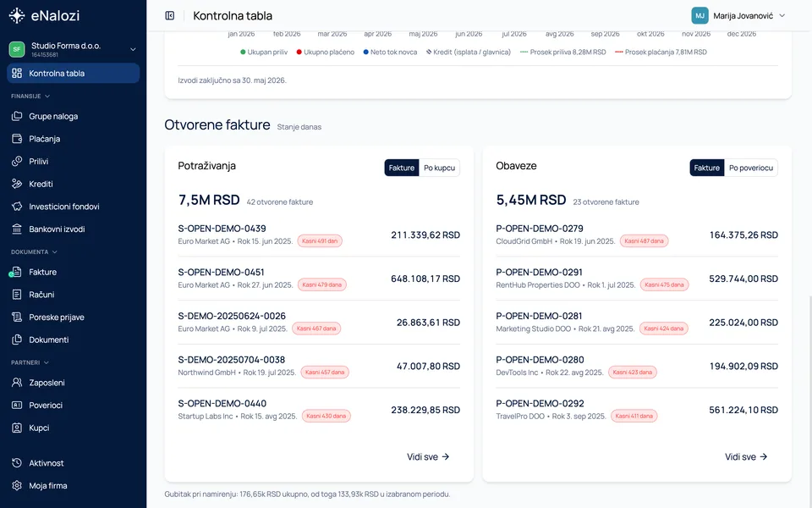Screen dimensions: 812x508
Task: Toggle Neto tok novca legend series
Action: (x=390, y=52)
